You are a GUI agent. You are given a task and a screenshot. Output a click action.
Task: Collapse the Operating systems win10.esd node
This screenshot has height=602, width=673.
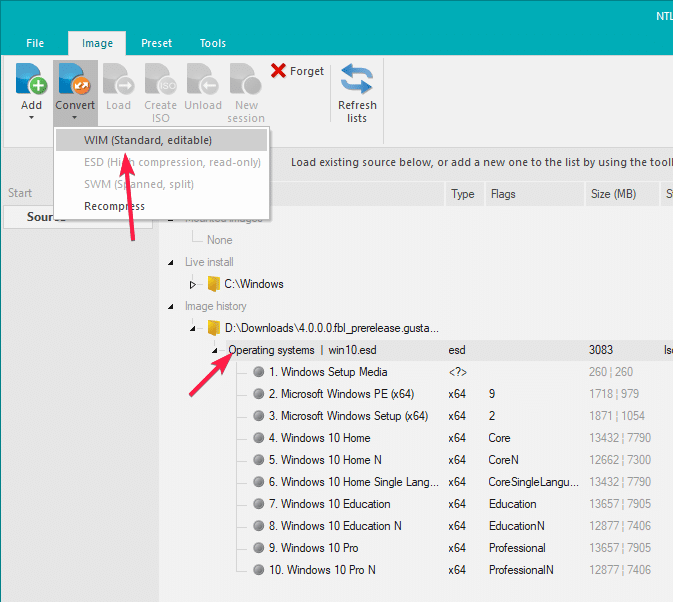point(215,351)
